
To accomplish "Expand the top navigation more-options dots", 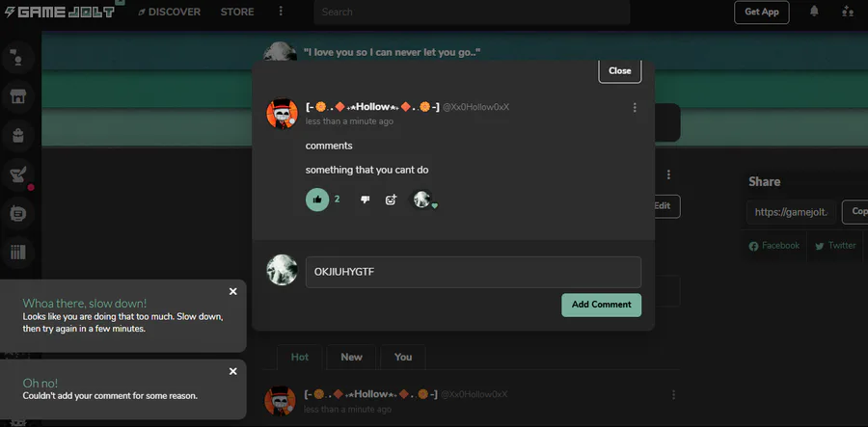I will (x=281, y=11).
